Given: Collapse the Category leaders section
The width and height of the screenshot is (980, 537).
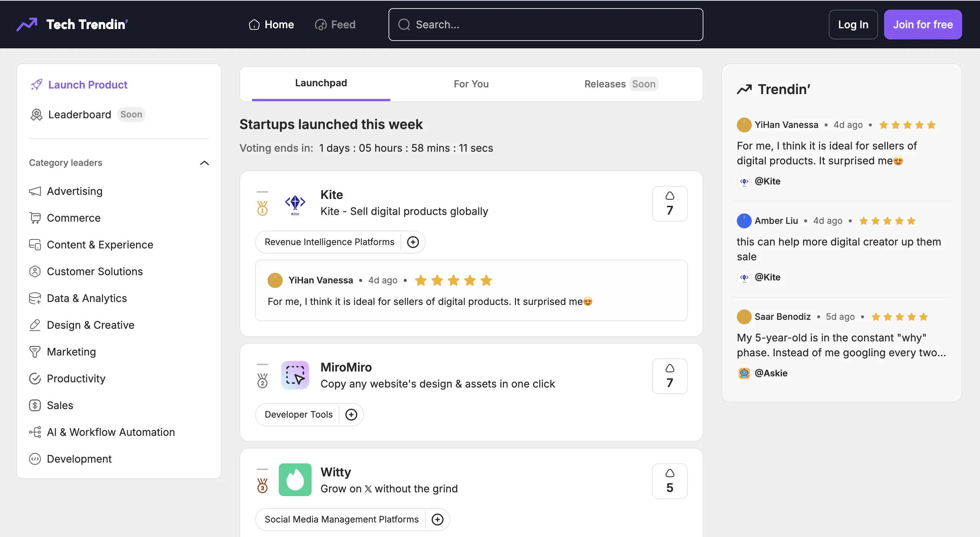Looking at the screenshot, I should 204,163.
